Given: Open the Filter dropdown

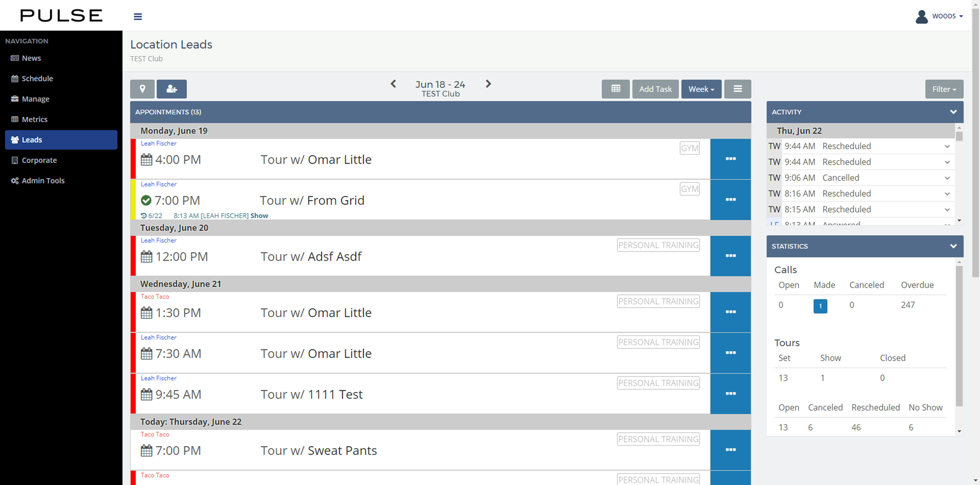Looking at the screenshot, I should pos(944,89).
